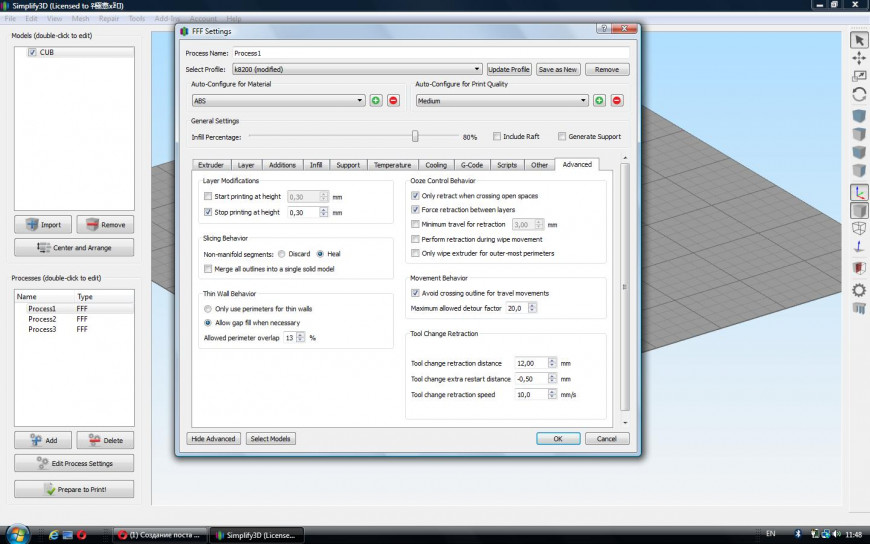Viewport: 870px width, 544px height.
Task: Select the normal selection arrow tool
Action: pyautogui.click(x=859, y=41)
